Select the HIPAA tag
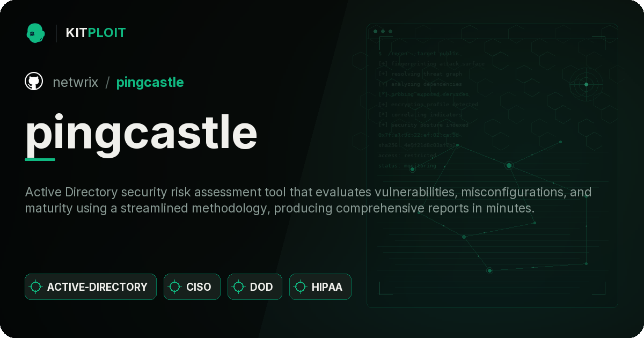Image resolution: width=644 pixels, height=338 pixels. [x=320, y=286]
